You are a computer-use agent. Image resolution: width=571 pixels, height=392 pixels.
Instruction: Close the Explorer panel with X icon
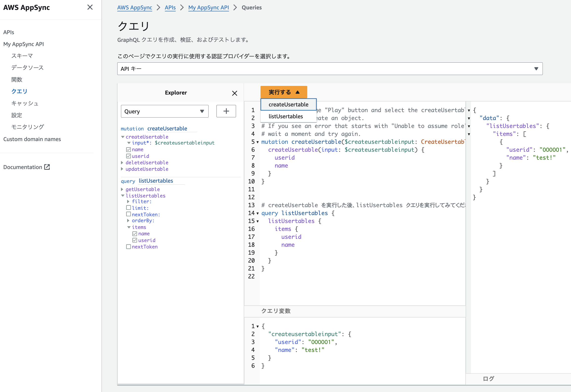pos(234,93)
